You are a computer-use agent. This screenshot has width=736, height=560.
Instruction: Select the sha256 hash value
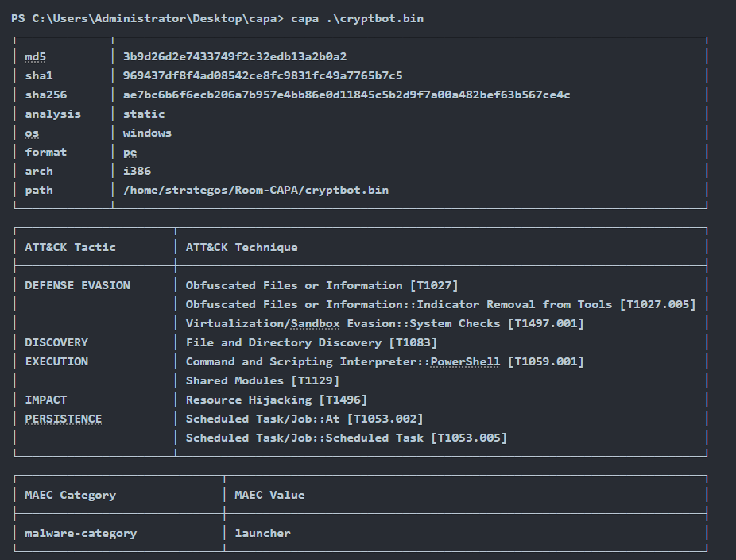(347, 95)
